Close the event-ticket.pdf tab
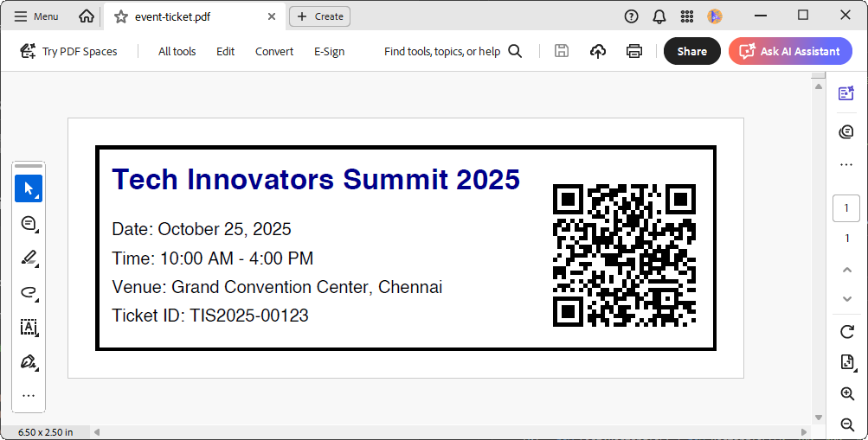Viewport: 868px width, 440px height. coord(272,16)
